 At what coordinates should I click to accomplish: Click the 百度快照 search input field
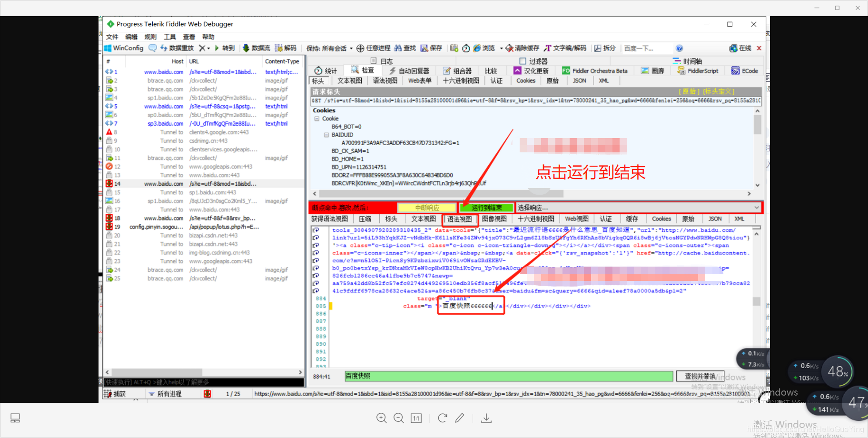coord(509,376)
